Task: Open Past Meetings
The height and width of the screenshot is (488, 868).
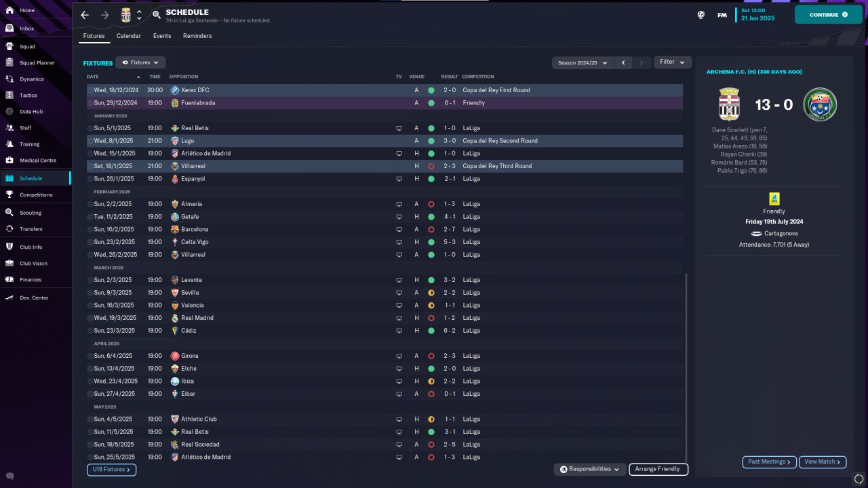Action: (x=769, y=462)
